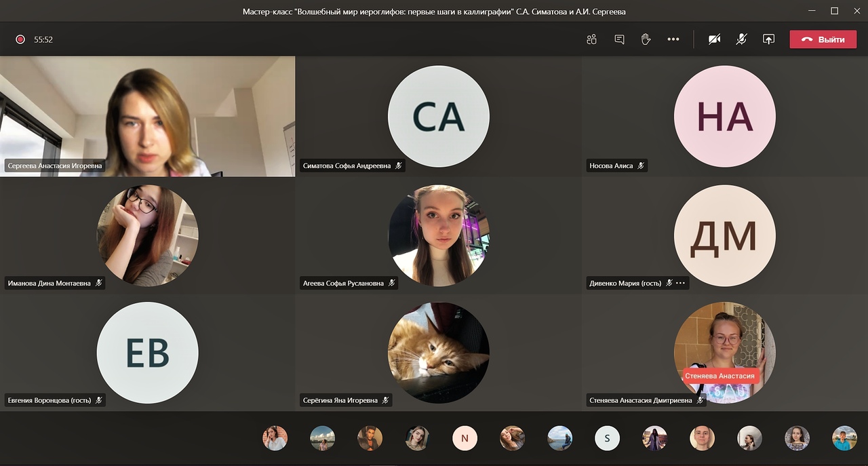
Task: Select the HA initials avatar circle
Action: pos(724,117)
